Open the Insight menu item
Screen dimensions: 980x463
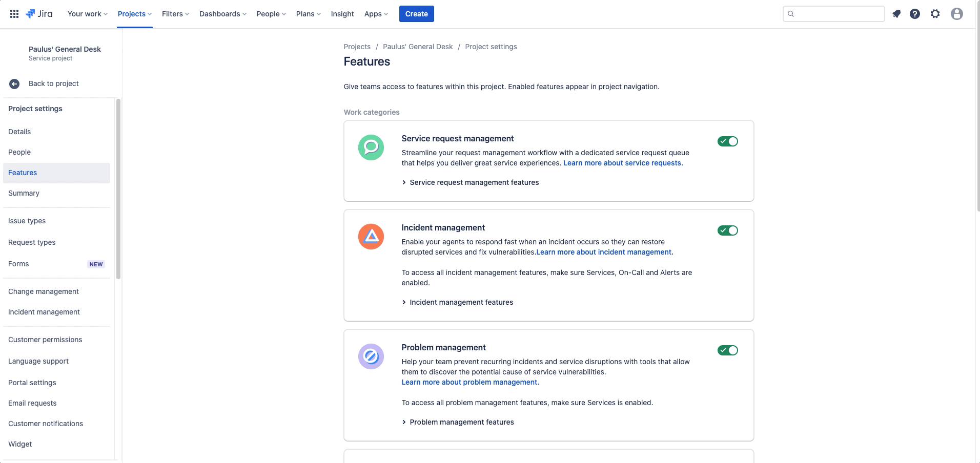[x=342, y=14]
